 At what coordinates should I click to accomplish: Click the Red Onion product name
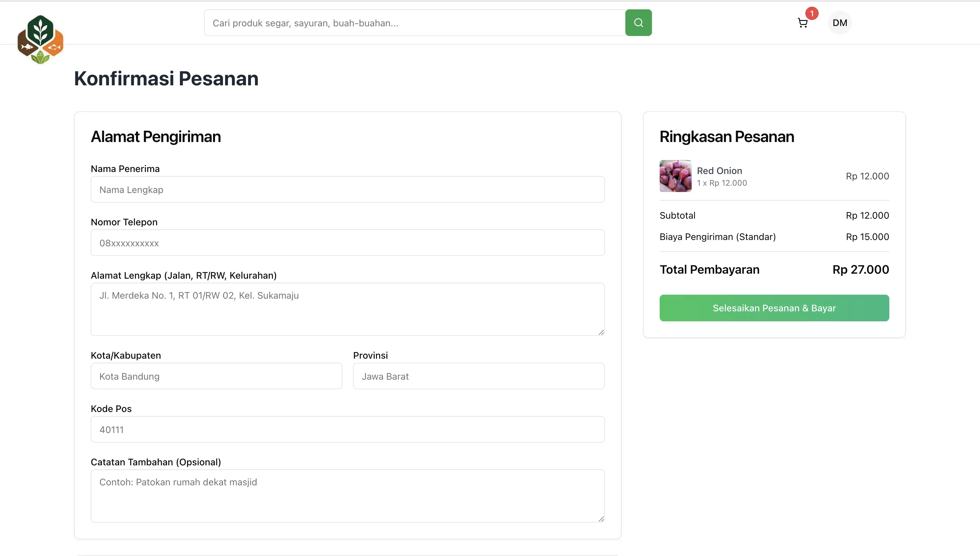pyautogui.click(x=719, y=171)
